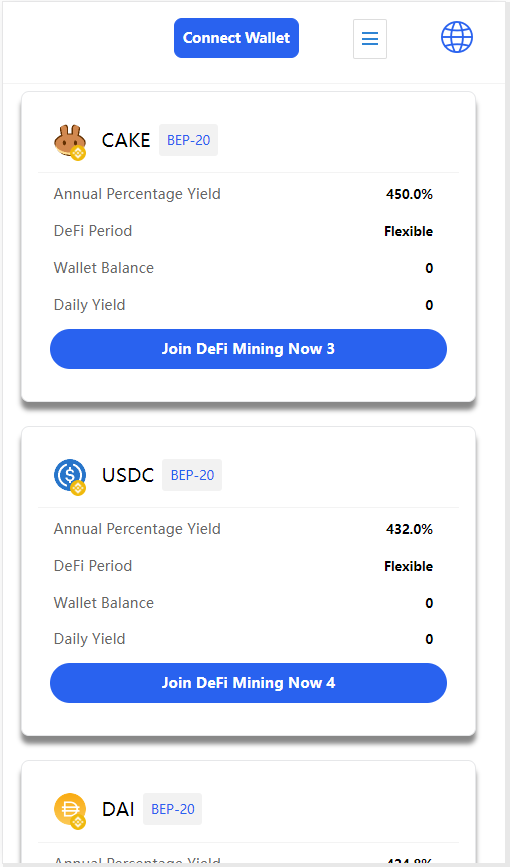This screenshot has width=510, height=867.
Task: Click the DAI coin icon
Action: 70,811
